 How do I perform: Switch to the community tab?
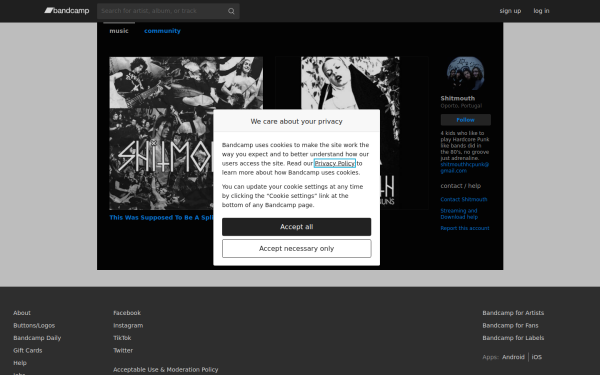click(162, 31)
